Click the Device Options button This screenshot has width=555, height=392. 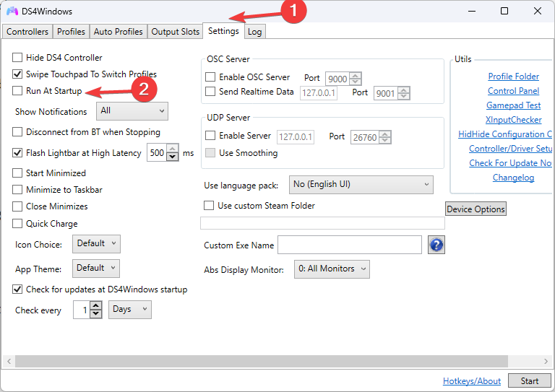[x=476, y=209]
